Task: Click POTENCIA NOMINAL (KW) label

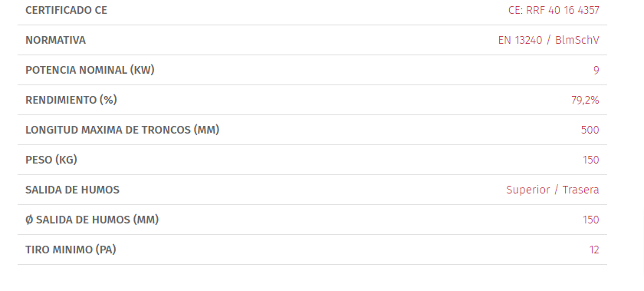Action: coord(90,70)
